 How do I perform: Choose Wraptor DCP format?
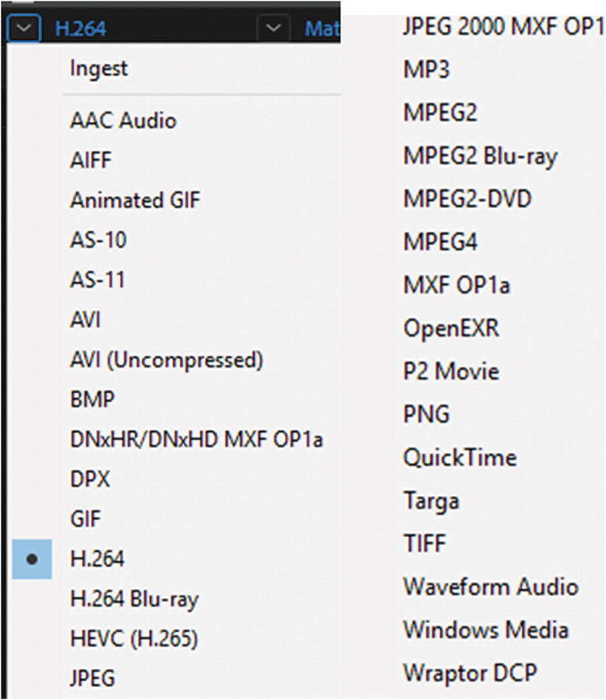469,672
